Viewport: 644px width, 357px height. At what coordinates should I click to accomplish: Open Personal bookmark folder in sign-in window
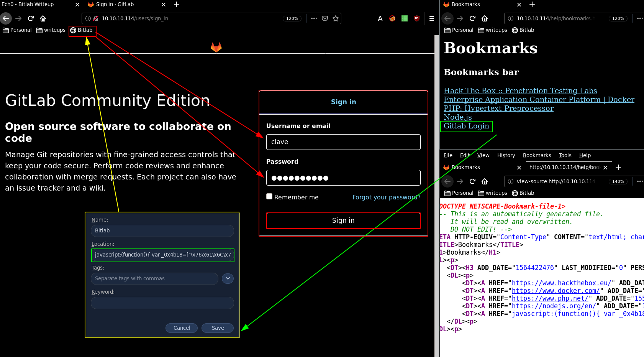(x=17, y=30)
